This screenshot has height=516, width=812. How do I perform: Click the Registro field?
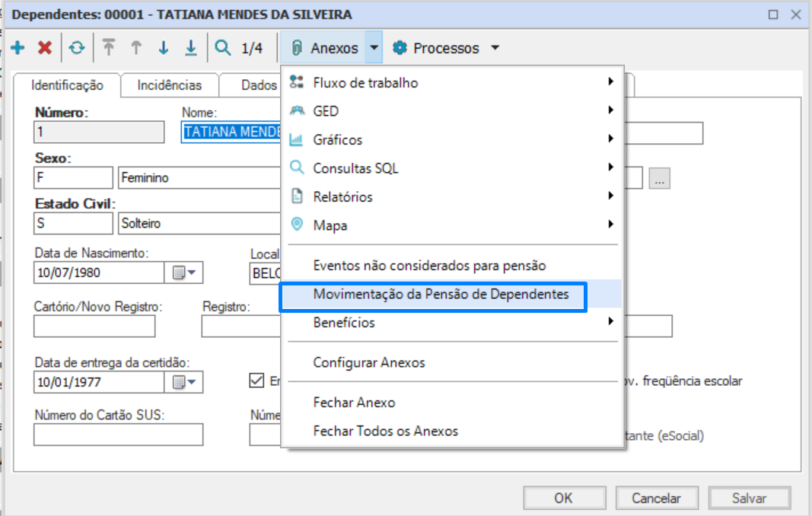(241, 326)
